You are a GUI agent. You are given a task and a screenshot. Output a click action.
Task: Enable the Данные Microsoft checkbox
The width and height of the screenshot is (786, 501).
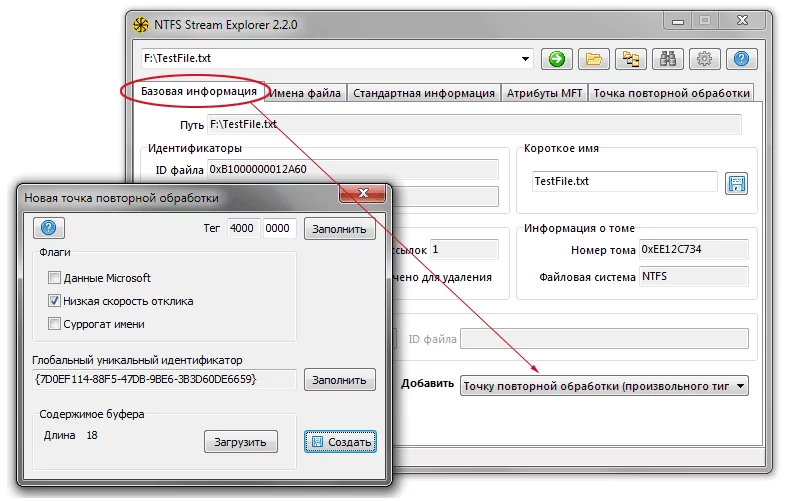click(x=54, y=277)
